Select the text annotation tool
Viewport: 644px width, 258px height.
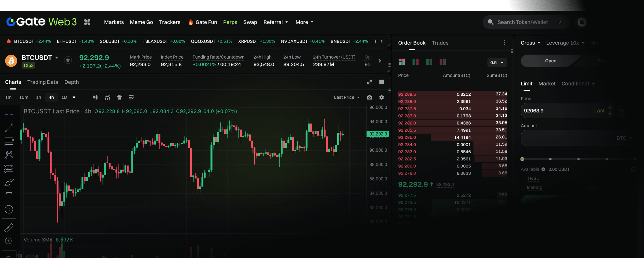click(9, 196)
